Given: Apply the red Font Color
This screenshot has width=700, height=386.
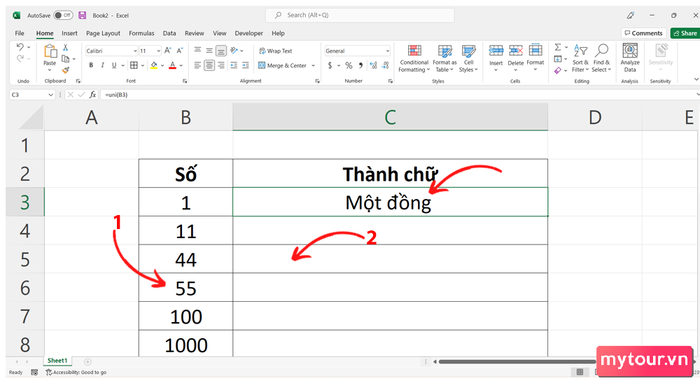Looking at the screenshot, I should 173,65.
